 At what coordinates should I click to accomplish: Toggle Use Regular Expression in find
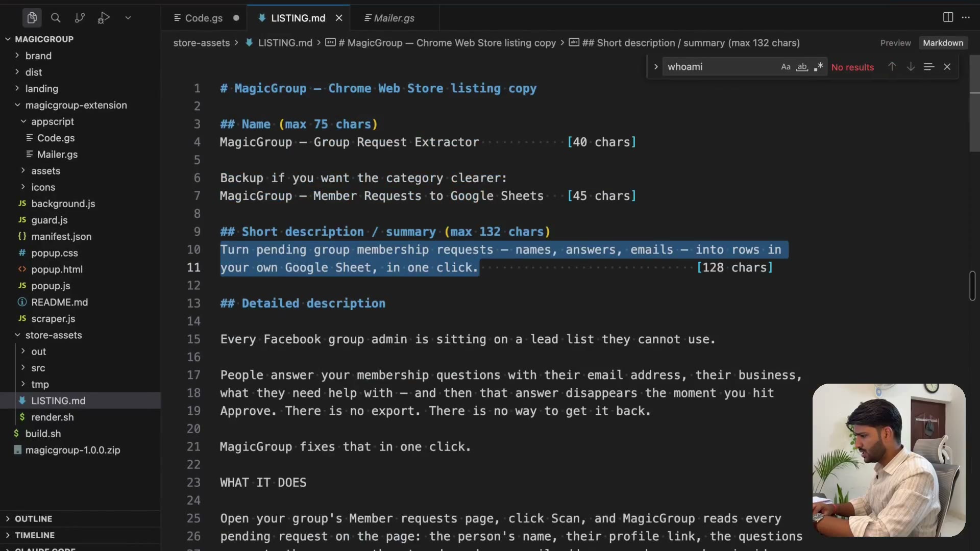click(x=819, y=67)
